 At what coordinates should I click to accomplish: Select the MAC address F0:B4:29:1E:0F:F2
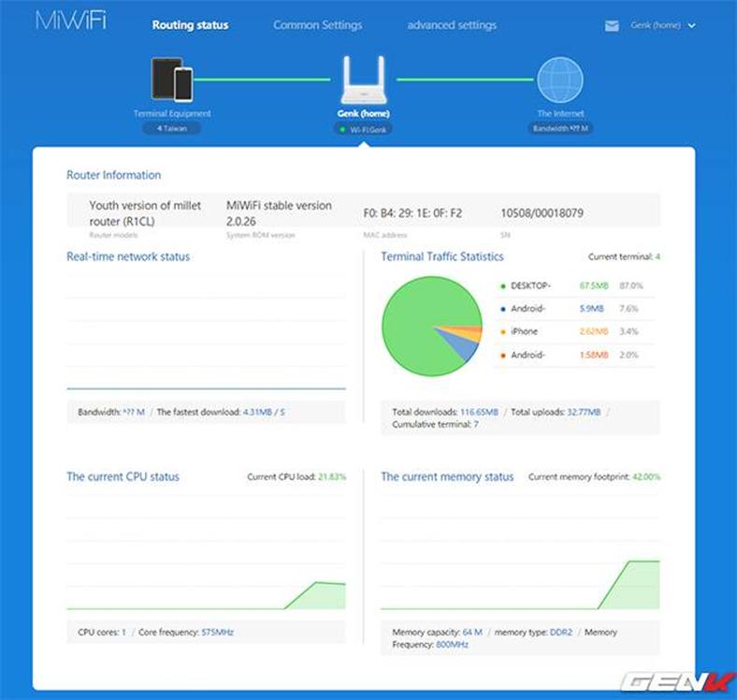pyautogui.click(x=412, y=213)
